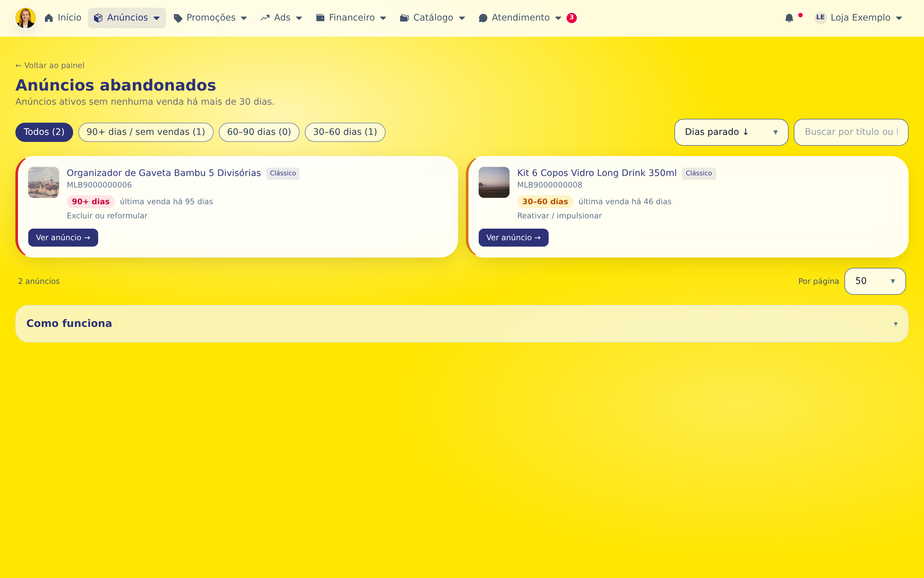Click the wallet icon beside Financeiro
924x578 pixels.
[x=320, y=18]
